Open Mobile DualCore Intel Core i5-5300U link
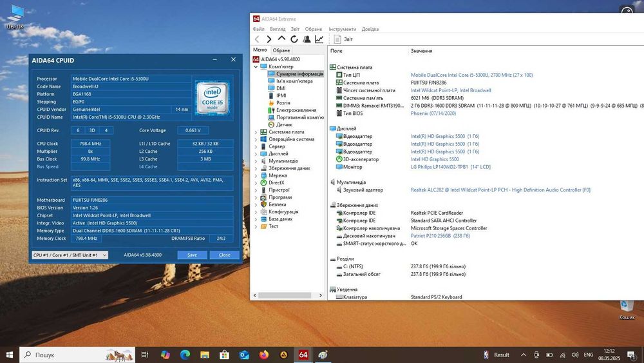The image size is (644, 363). (471, 75)
